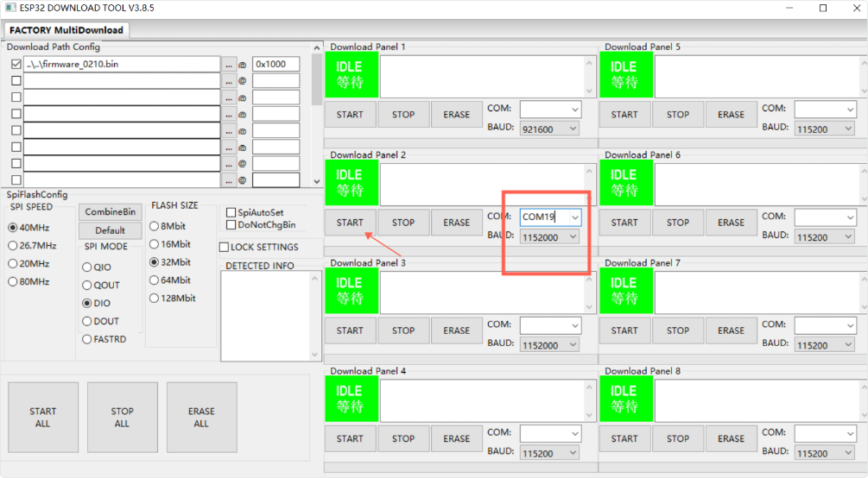Image resolution: width=868 pixels, height=478 pixels.
Task: Click STOP in Download Panel 1
Action: 403,115
